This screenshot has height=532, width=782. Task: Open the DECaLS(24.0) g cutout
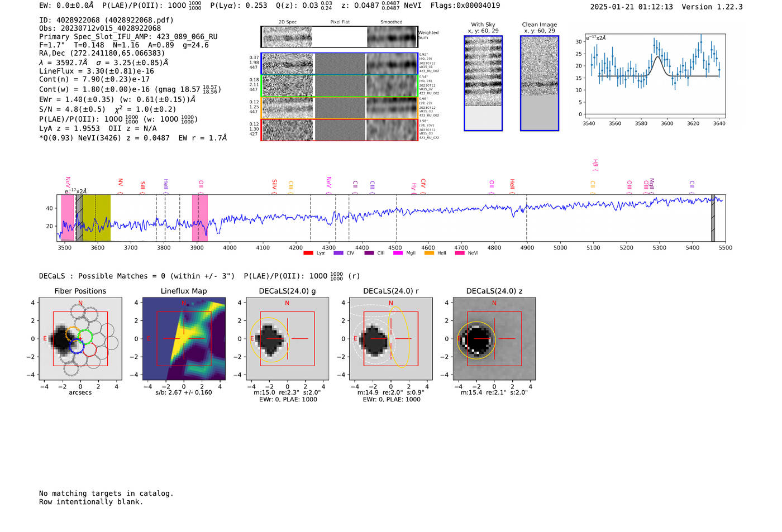287,339
